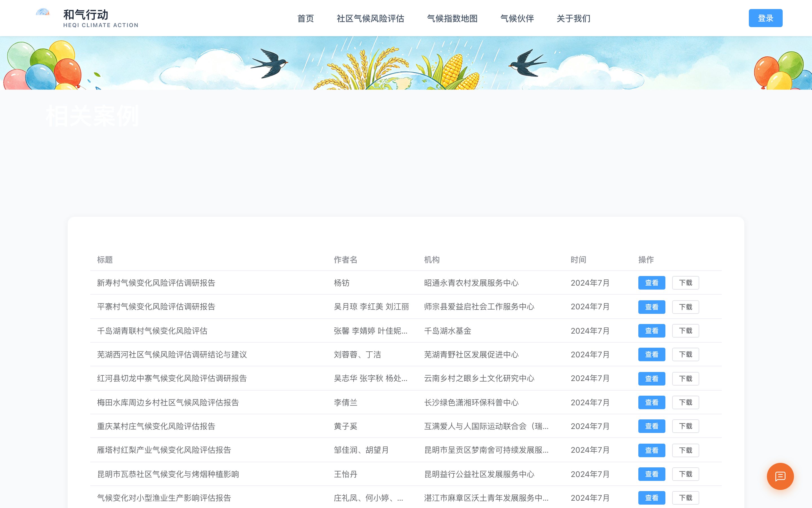Open 气候伙伴 nav item
812x508 pixels.
point(517,18)
